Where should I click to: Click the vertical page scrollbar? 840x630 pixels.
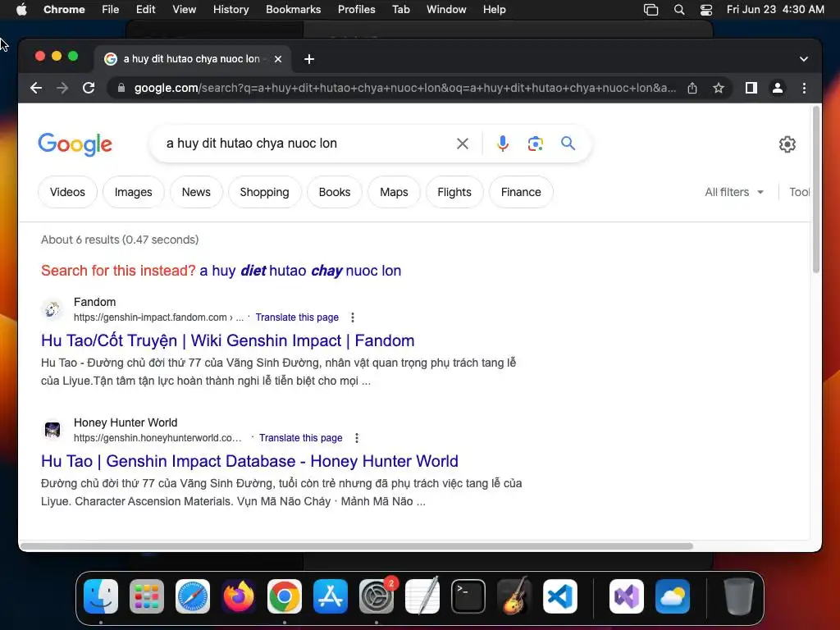click(x=816, y=189)
